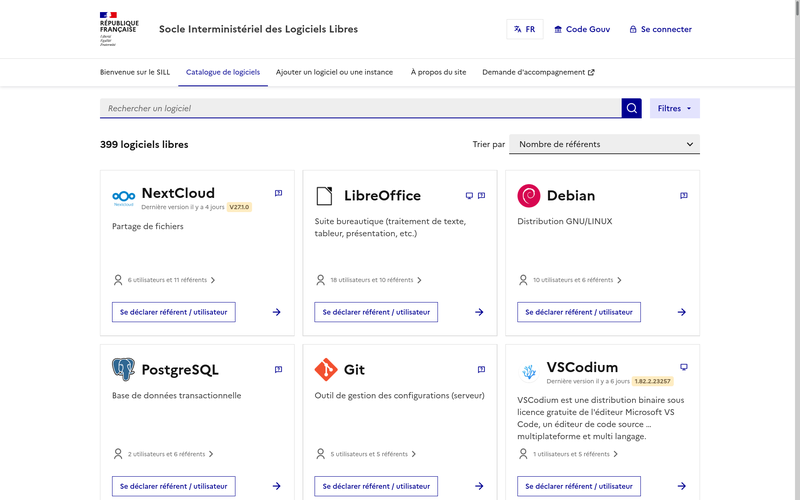Declare referent/user for LibreOffice

point(376,312)
